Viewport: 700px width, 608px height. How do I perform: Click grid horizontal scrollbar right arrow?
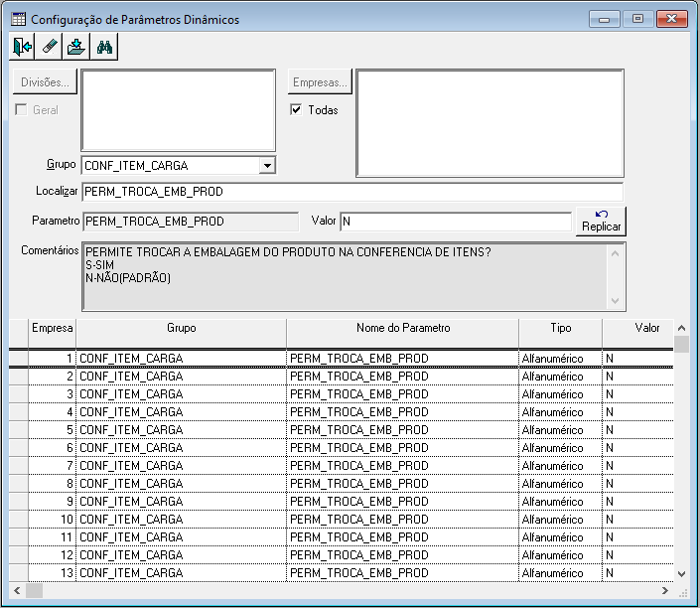[665, 590]
